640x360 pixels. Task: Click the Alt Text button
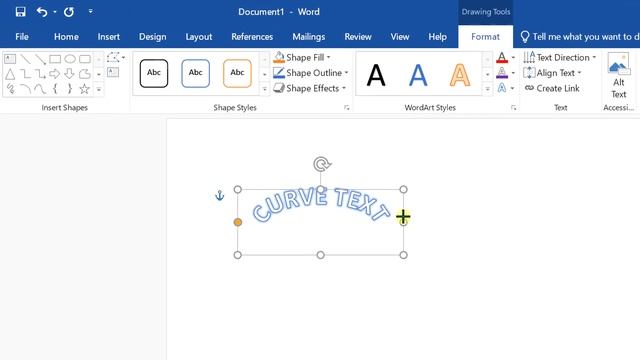pyautogui.click(x=619, y=76)
